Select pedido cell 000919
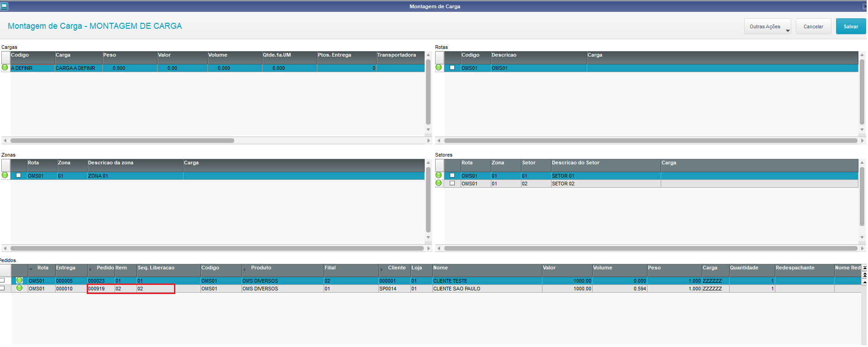This screenshot has width=868, height=347. click(101, 289)
